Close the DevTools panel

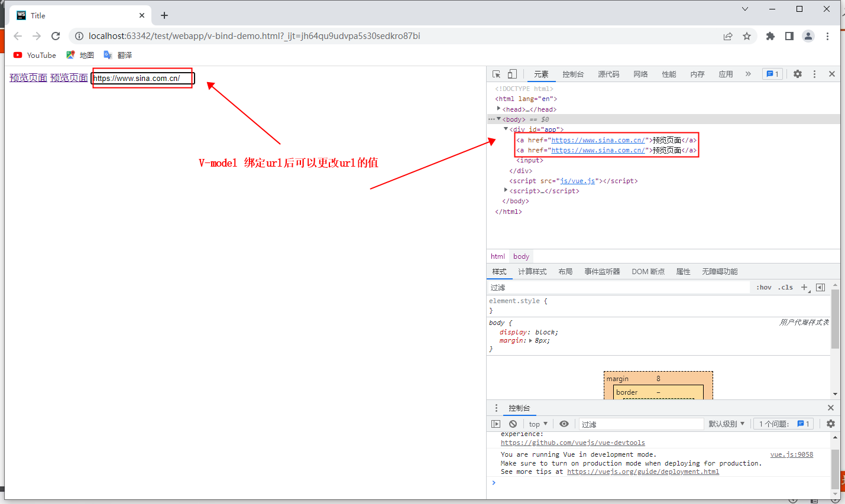click(x=832, y=74)
